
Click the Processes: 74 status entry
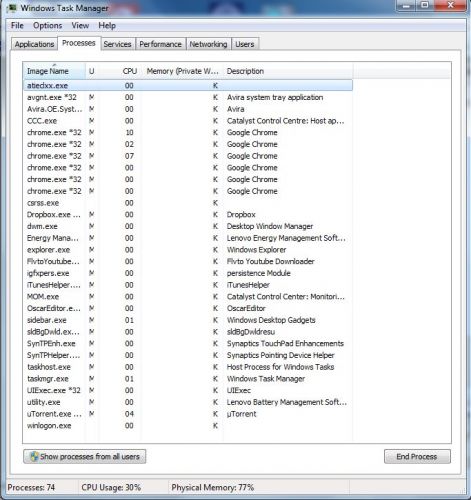coord(31,487)
